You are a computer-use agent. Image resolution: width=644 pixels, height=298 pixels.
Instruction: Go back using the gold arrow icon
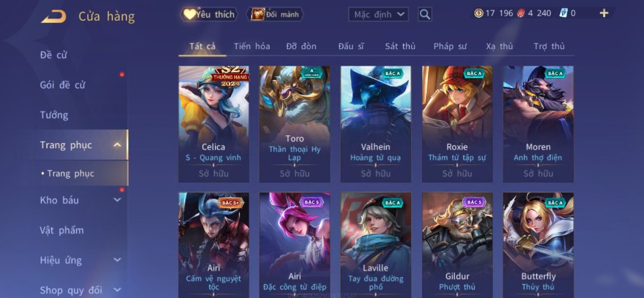coord(53,16)
